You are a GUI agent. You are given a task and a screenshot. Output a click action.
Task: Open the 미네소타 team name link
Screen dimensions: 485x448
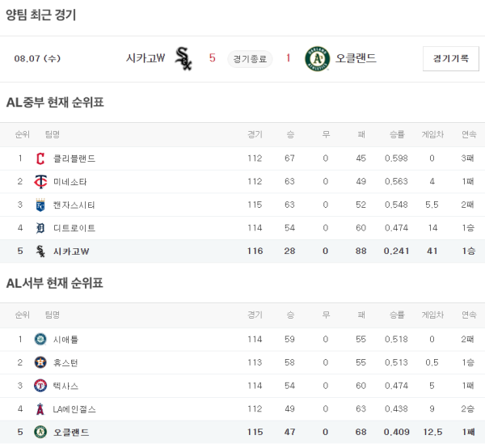[70, 182]
